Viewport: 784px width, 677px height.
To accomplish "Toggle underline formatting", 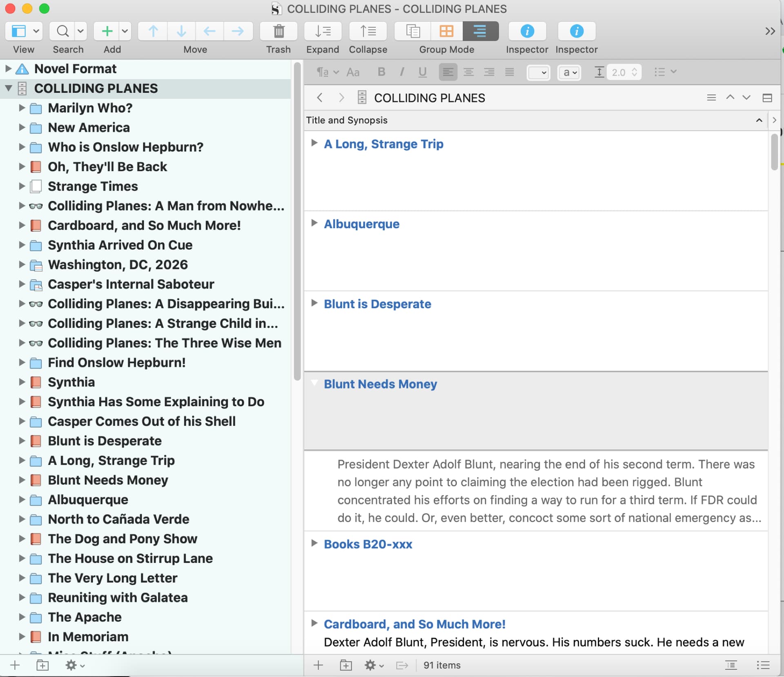I will coord(423,72).
